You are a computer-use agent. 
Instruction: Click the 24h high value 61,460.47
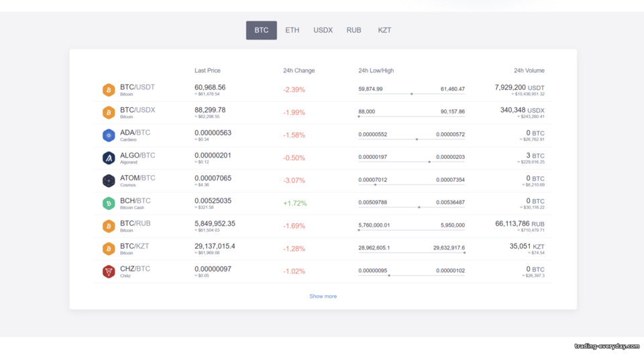point(453,88)
